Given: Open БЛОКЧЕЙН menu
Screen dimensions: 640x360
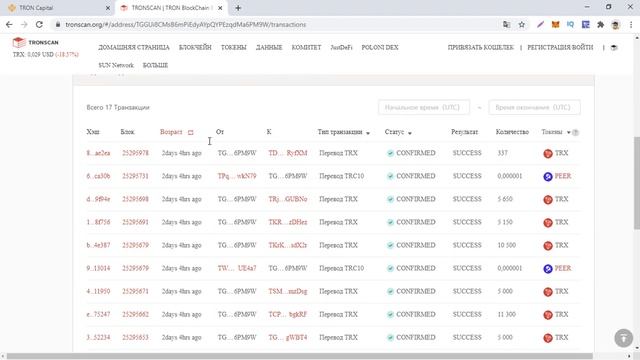Looking at the screenshot, I should 195,47.
